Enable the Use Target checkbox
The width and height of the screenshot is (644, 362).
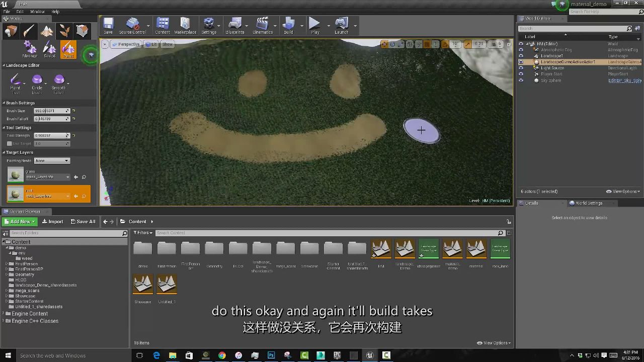9,143
